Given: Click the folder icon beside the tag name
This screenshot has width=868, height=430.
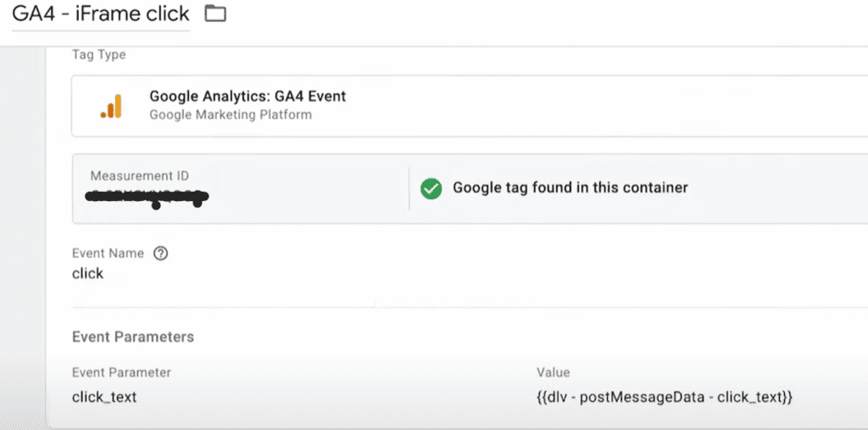Looking at the screenshot, I should coord(215,14).
